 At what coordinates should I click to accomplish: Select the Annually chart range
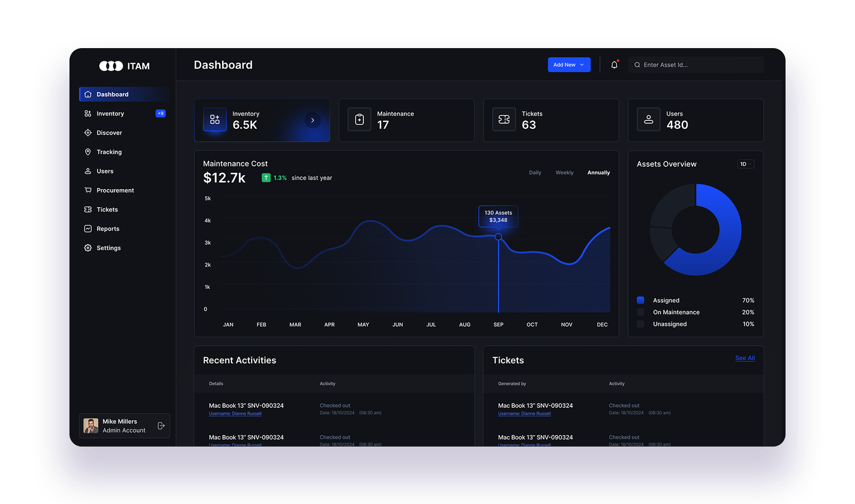(598, 173)
